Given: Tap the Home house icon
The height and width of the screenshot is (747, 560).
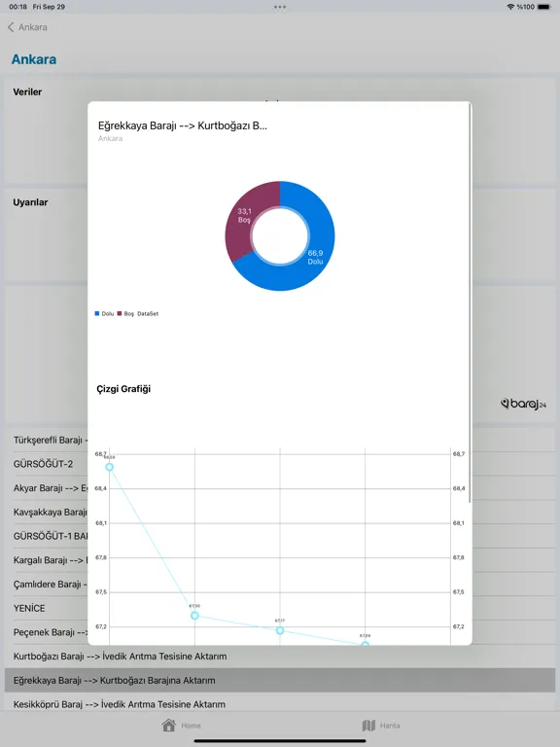Looking at the screenshot, I should [168, 725].
